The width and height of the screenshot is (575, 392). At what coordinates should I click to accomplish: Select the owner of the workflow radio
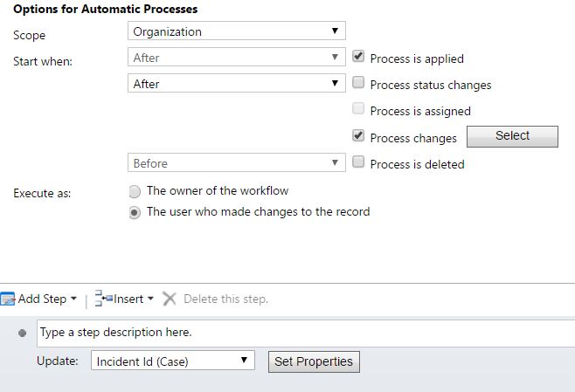135,190
